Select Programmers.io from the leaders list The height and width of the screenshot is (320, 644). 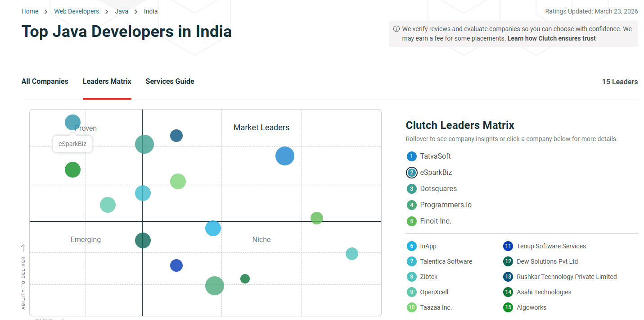tap(445, 205)
